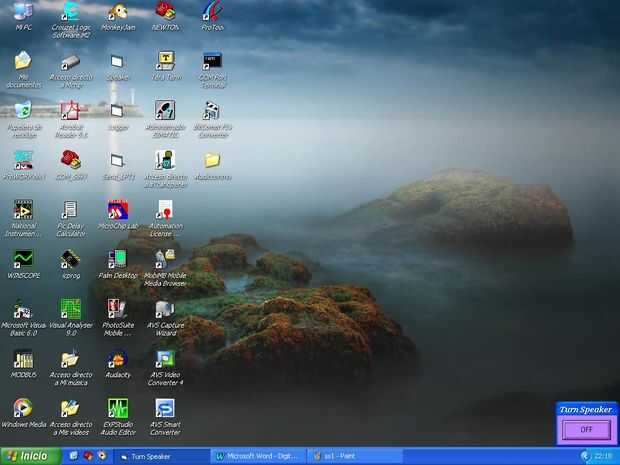Select the MODBUS desktop icon

pos(23,365)
